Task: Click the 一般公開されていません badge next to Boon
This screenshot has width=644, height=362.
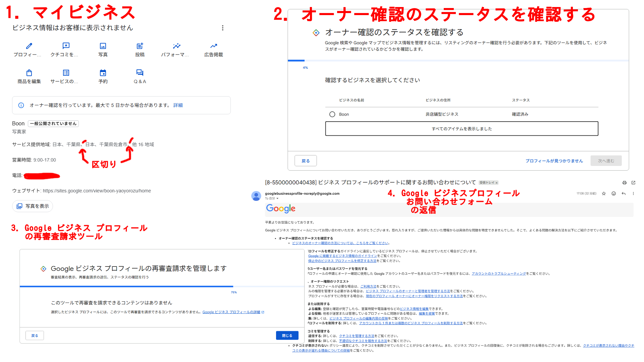Action: 53,124
